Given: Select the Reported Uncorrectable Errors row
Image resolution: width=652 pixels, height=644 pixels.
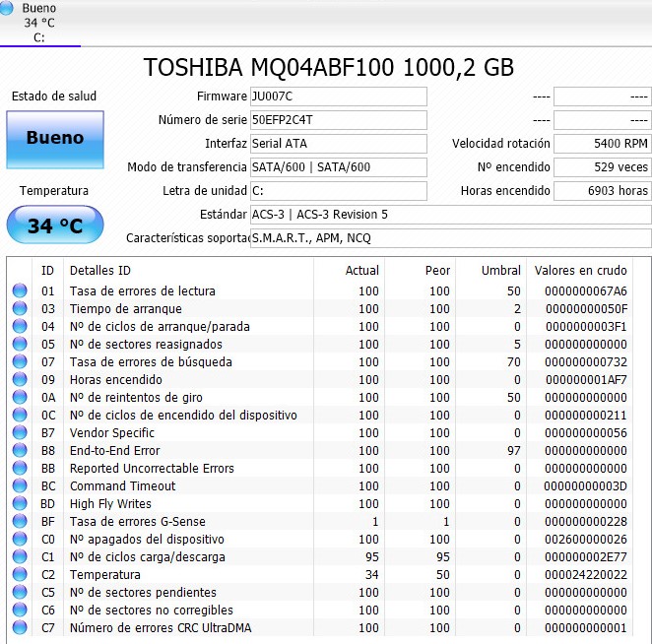Looking at the screenshot, I should pos(320,468).
